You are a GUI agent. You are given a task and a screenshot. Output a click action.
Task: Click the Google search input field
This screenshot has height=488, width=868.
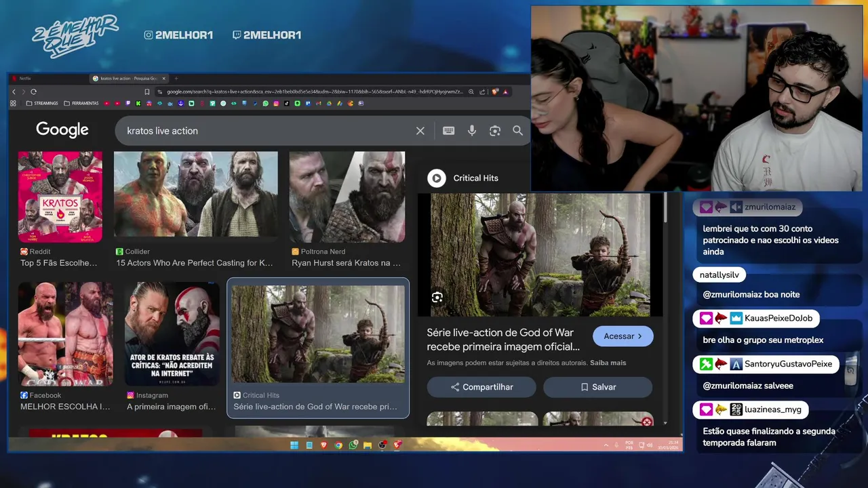[268, 131]
